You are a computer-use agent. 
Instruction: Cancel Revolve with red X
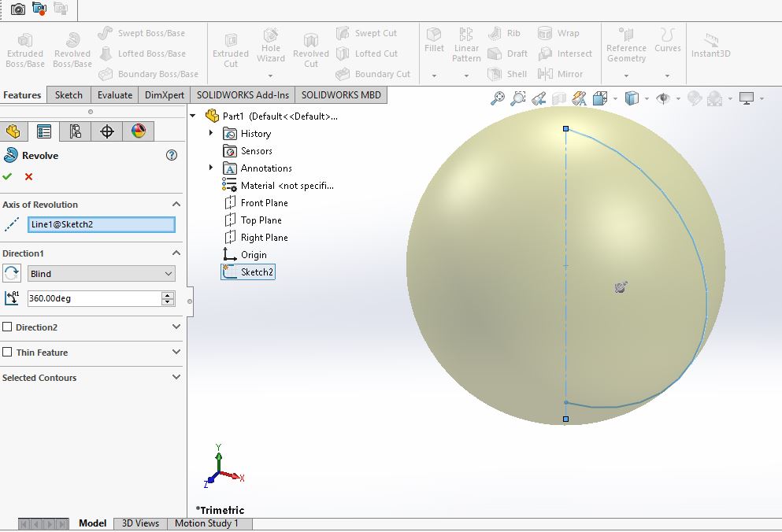pos(29,176)
